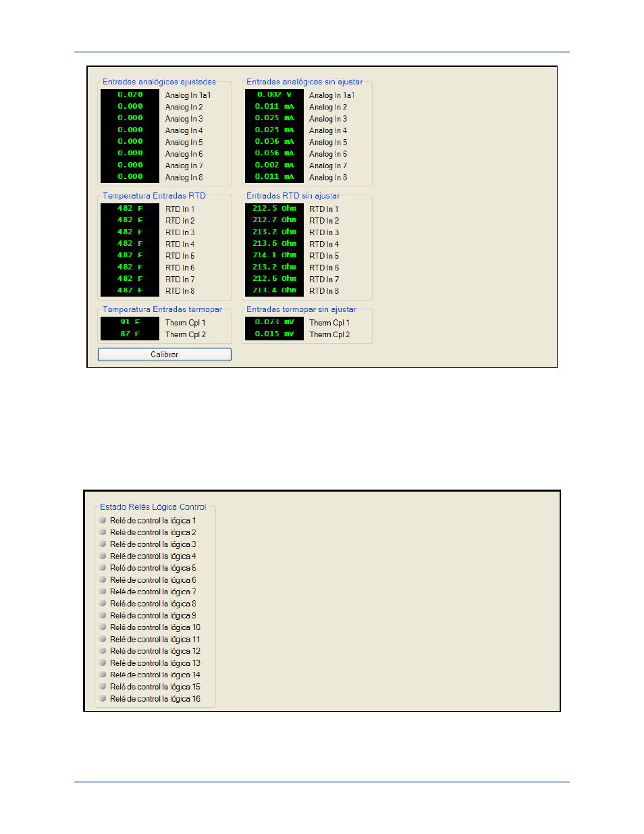Image resolution: width=644 pixels, height=834 pixels.
Task: Click Therm Cpl 1 temperature 91 F
Action: coord(130,322)
